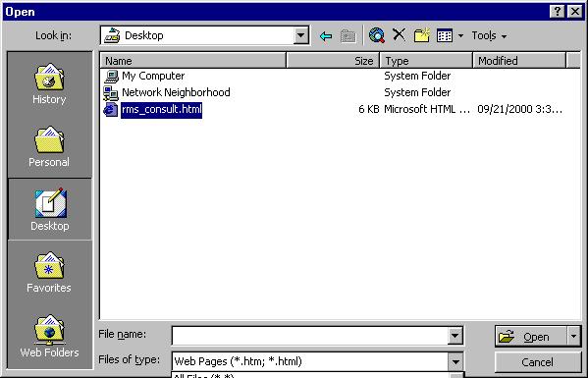Expand the Look in dropdown arrow

click(300, 35)
